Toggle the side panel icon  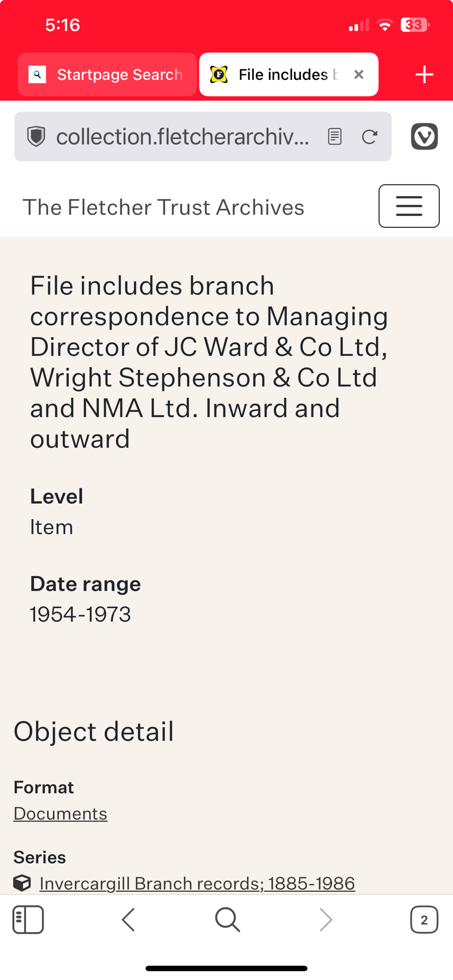[28, 920]
